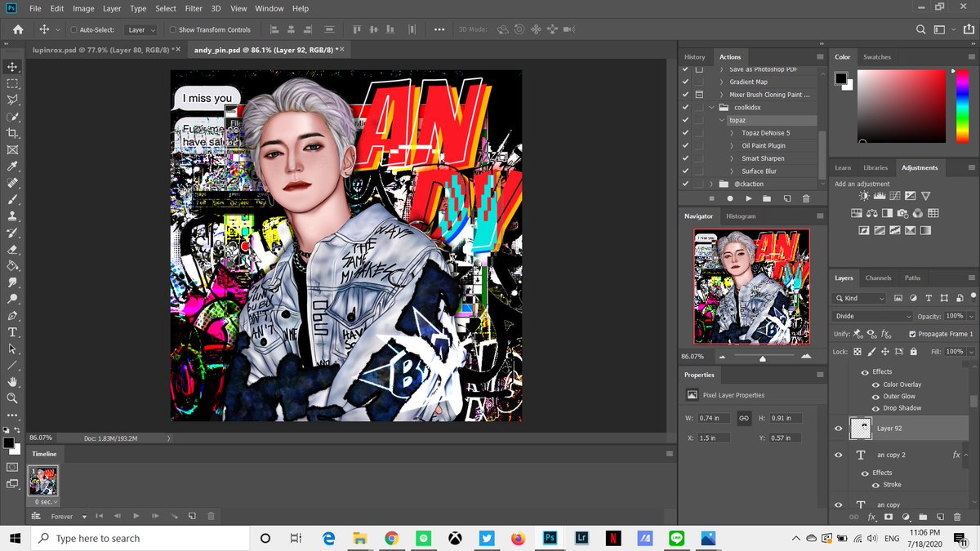Open Netflix from the Windows taskbar
The image size is (980, 551).
pyautogui.click(x=613, y=539)
